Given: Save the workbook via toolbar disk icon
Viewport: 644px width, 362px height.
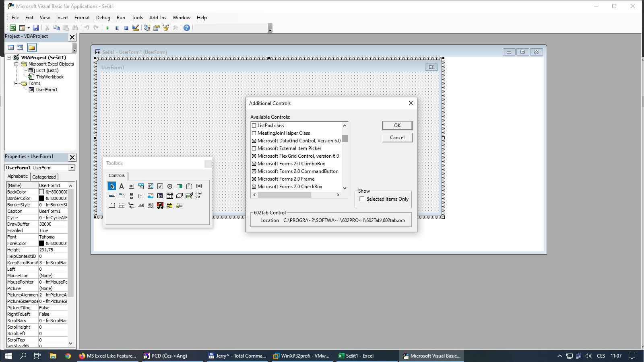Looking at the screenshot, I should [36, 28].
